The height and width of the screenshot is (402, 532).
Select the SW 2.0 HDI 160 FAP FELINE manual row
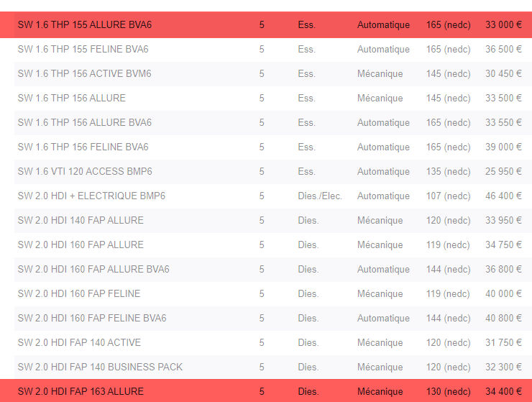273,293
